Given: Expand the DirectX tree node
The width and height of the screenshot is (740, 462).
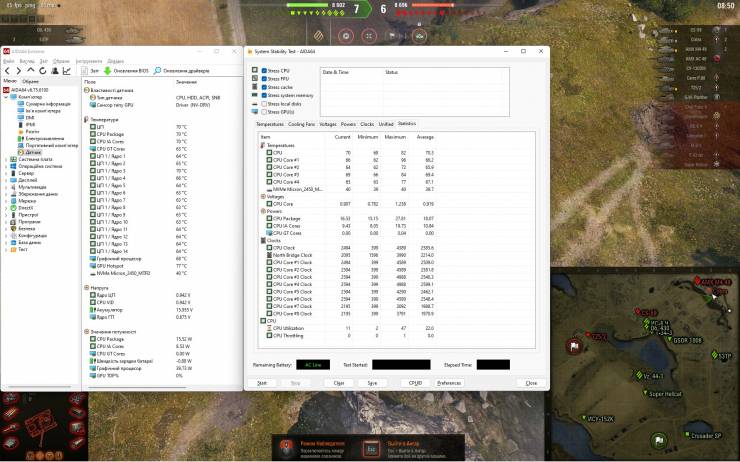Looking at the screenshot, I should click(x=6, y=208).
